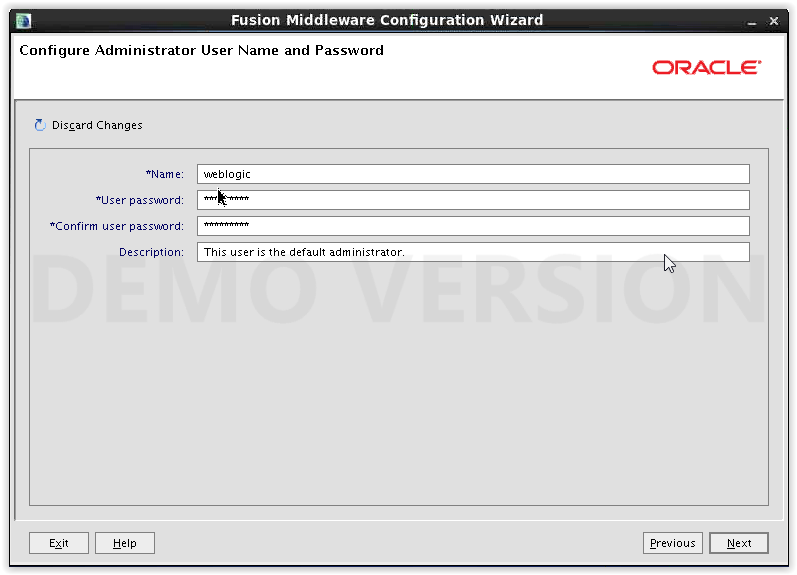
Task: Minimize the Configuration Wizard window
Action: (752, 22)
